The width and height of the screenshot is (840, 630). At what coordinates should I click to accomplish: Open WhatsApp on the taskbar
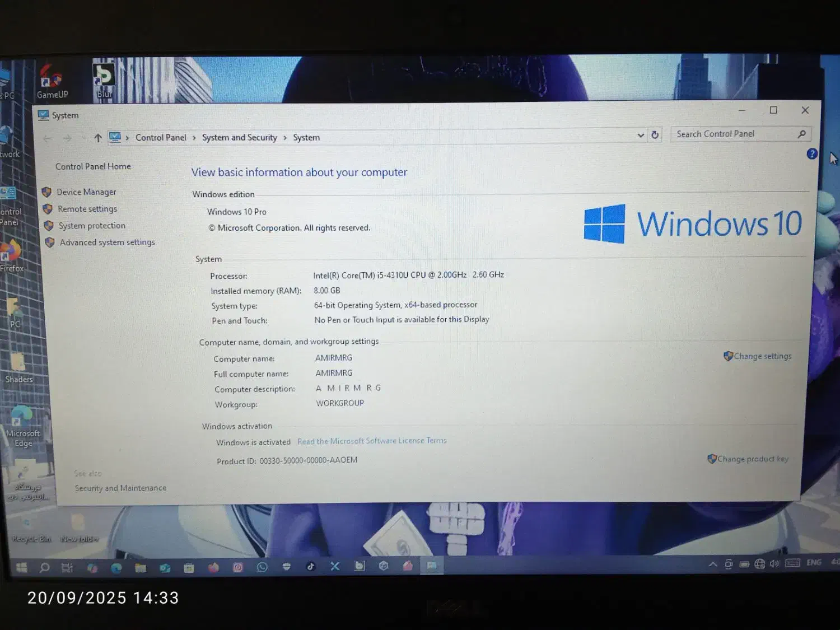pyautogui.click(x=262, y=567)
